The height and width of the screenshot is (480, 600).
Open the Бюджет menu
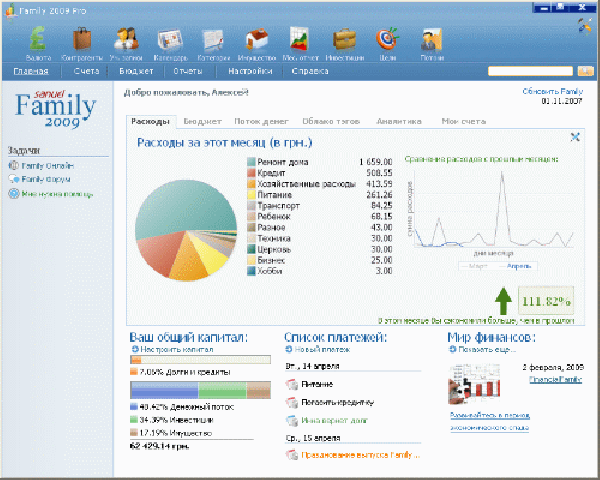(x=136, y=71)
